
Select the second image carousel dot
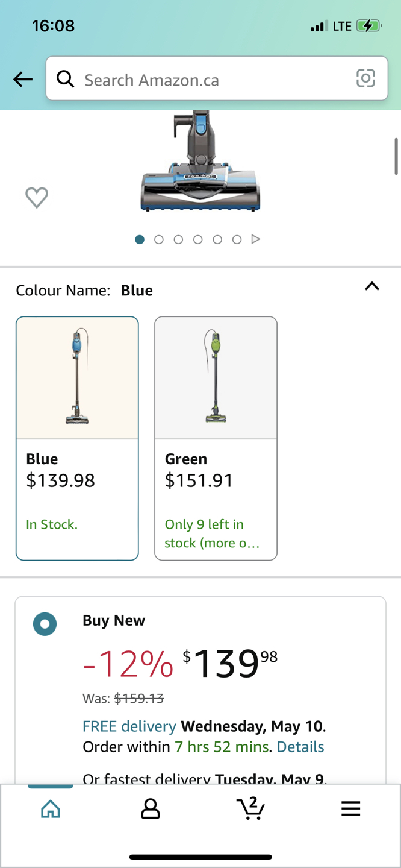tap(159, 239)
